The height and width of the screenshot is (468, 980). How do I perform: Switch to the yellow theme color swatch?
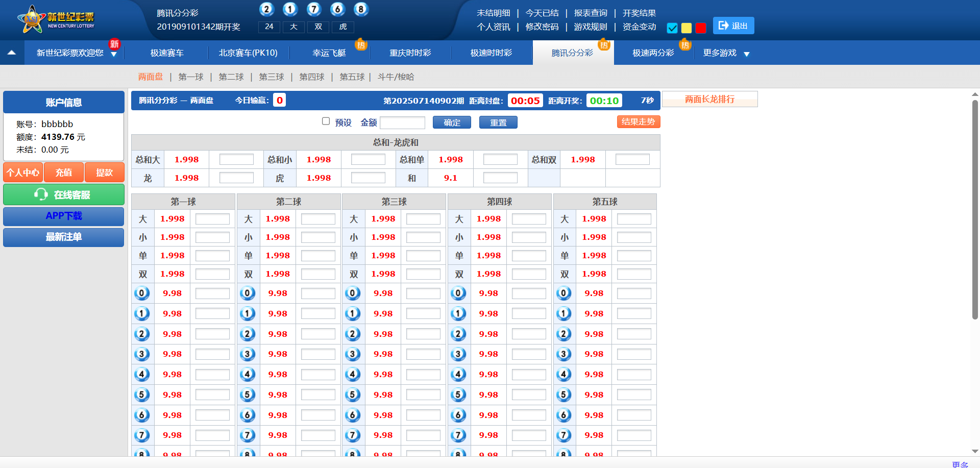click(x=687, y=28)
